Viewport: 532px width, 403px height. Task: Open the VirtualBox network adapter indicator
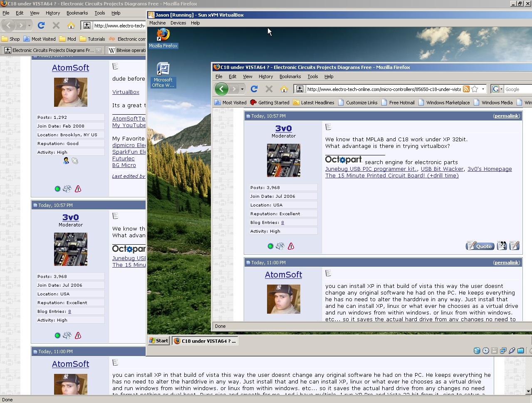tap(503, 351)
